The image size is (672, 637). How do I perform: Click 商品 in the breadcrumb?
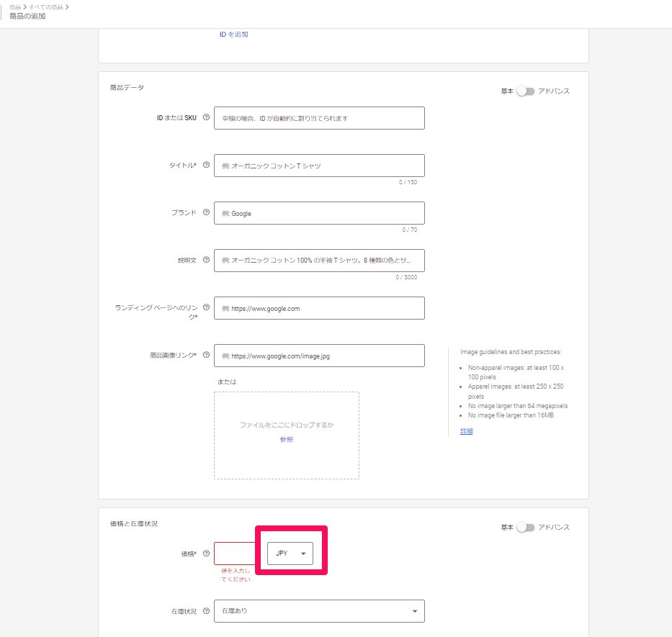pos(15,6)
